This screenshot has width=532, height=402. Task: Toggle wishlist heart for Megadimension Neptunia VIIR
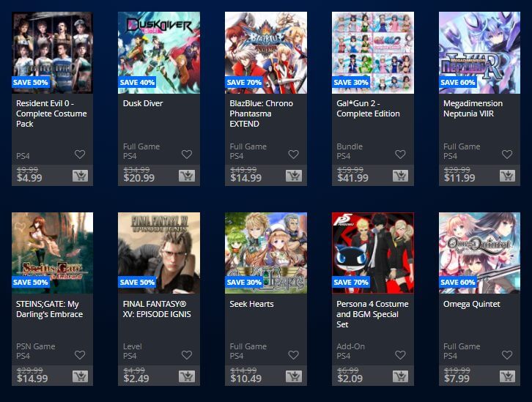(x=507, y=155)
